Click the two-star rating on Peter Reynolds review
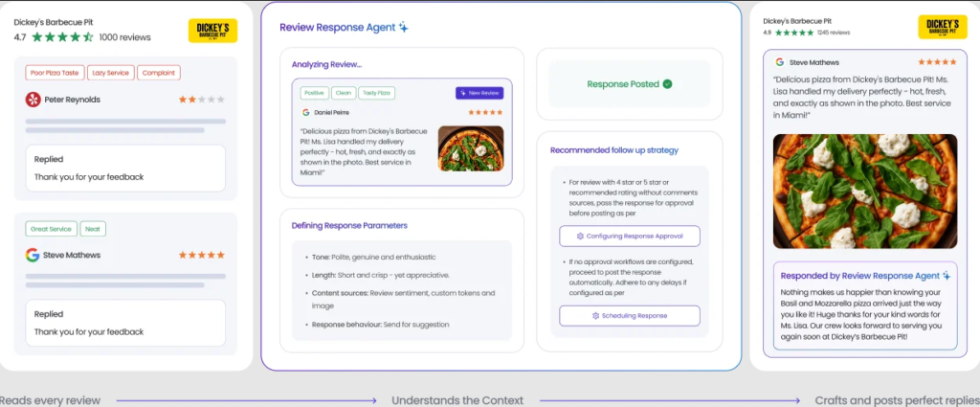 pos(201,100)
